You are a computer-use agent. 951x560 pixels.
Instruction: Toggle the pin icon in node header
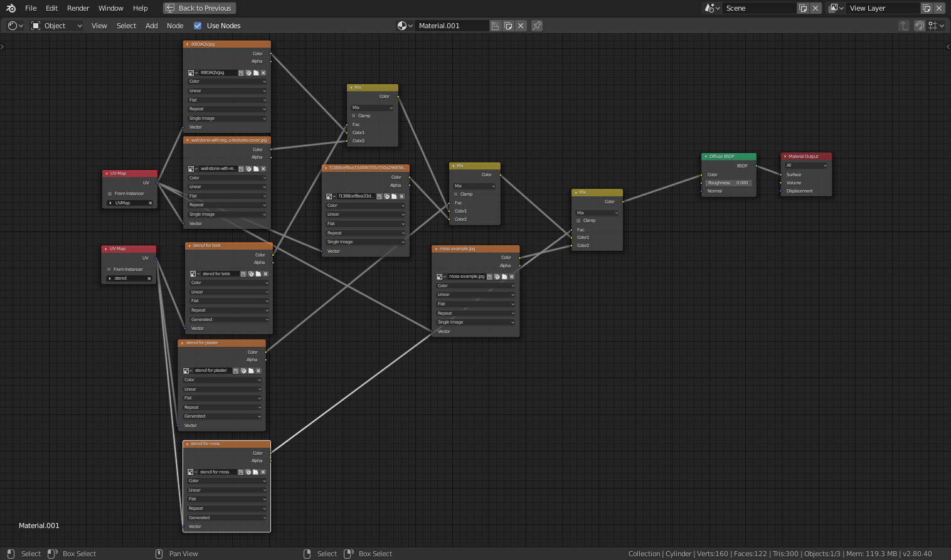coord(537,26)
